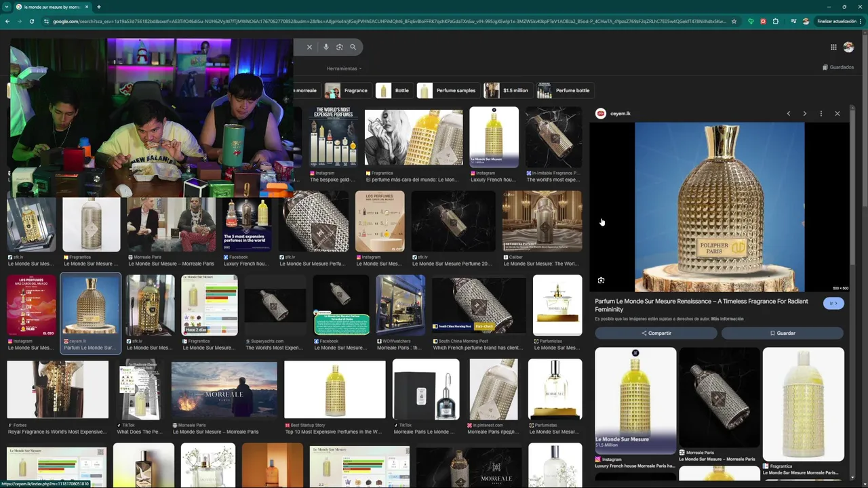Open related Fragrantica pale bottle in panel
The width and height of the screenshot is (868, 488).
click(804, 404)
